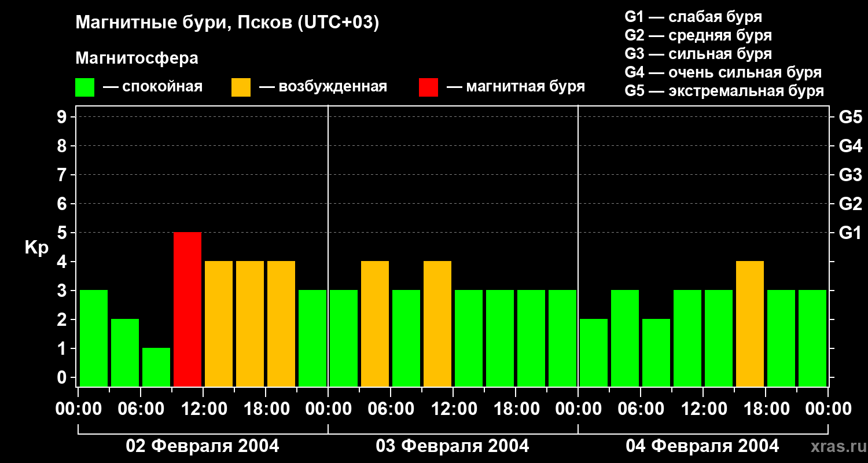Click the 'G5 — экстремальная буря' legend line

click(724, 91)
